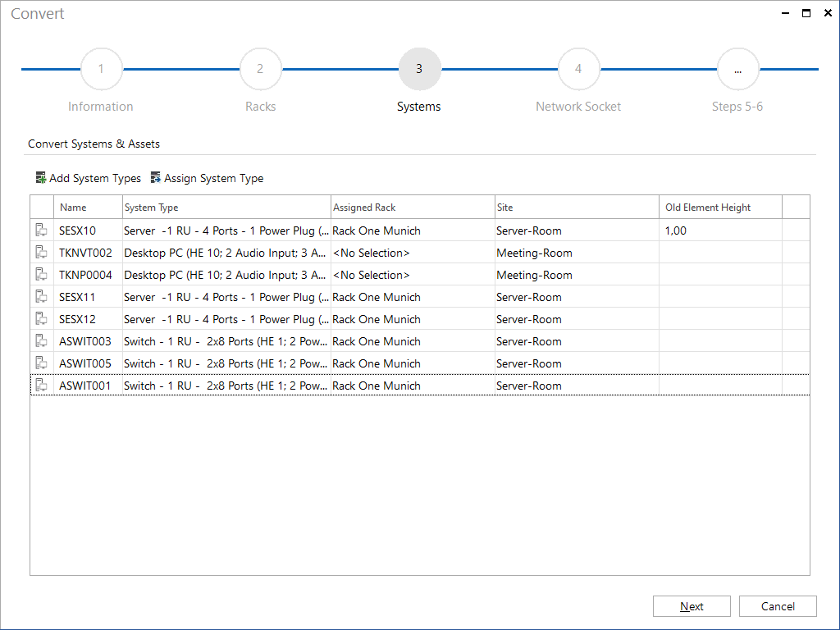Click the system icon in the ASWIT001 row
Viewport: 840px width, 630px height.
[41, 386]
